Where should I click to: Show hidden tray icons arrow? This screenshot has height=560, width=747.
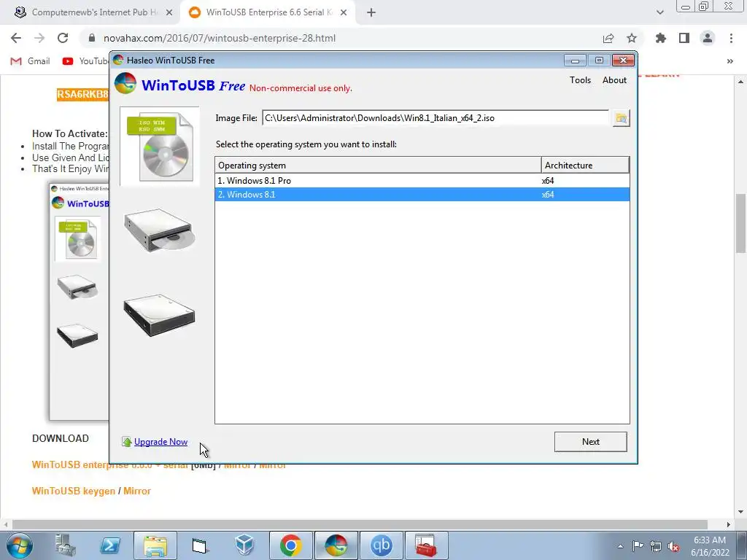pos(620,545)
